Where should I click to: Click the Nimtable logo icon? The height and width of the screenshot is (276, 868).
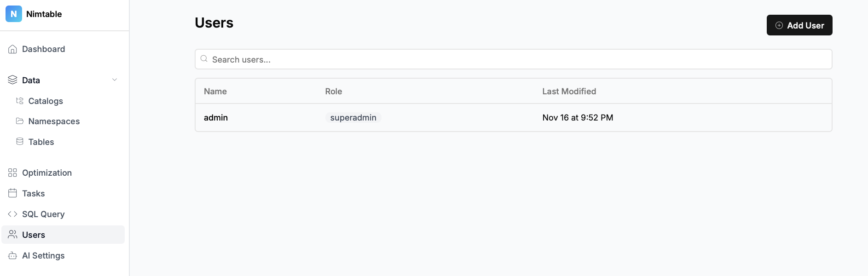[13, 14]
